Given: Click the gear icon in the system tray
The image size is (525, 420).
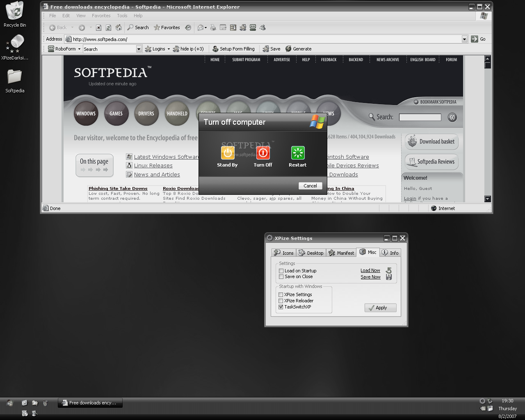Looking at the screenshot, I should (482, 401).
